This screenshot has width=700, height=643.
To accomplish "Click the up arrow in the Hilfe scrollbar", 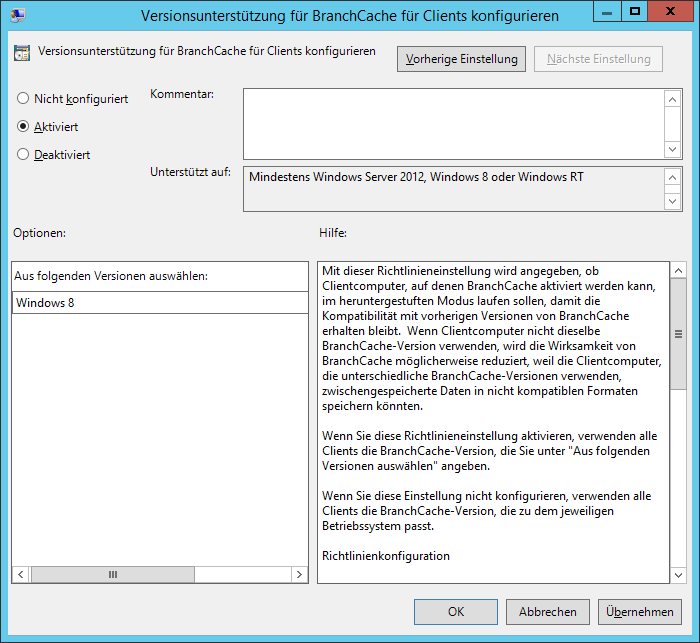I will coord(679,271).
